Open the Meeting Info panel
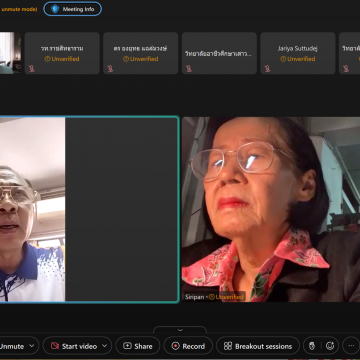 coord(73,9)
